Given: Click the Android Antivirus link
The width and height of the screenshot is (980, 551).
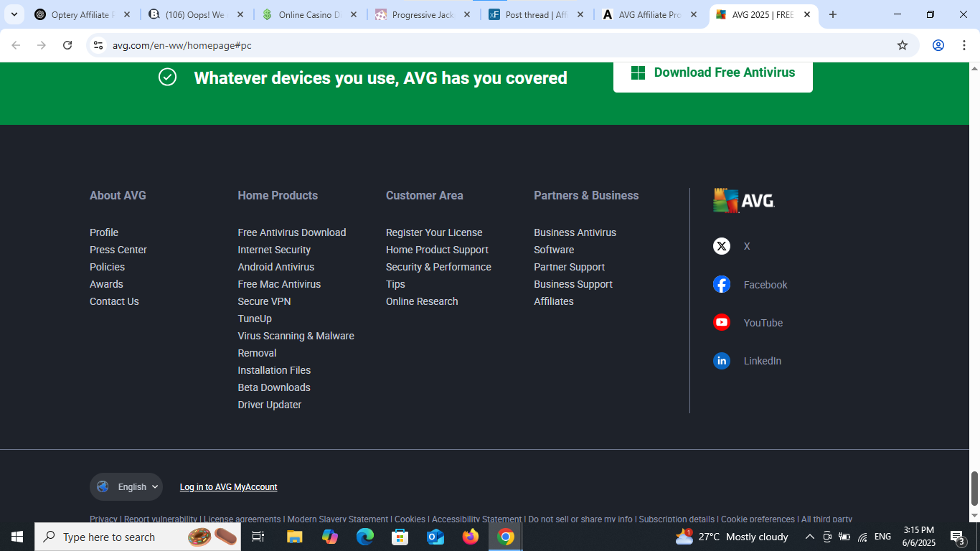Looking at the screenshot, I should [276, 267].
